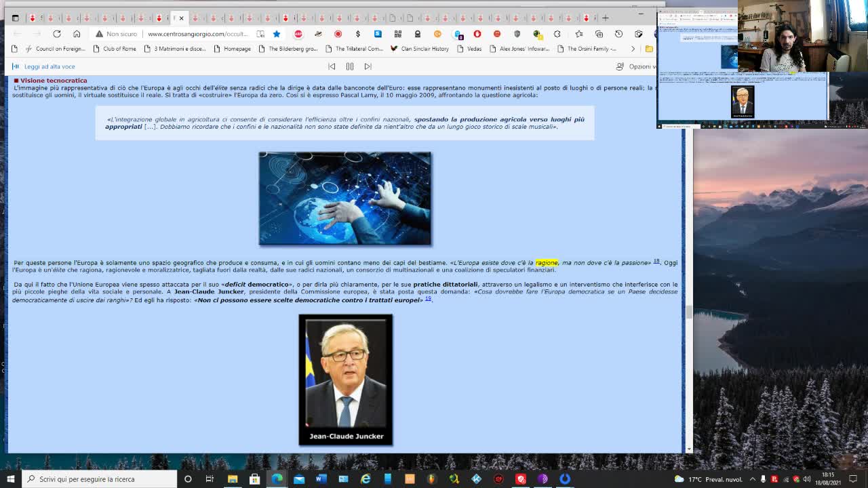Open File Explorer from taskbar
The width and height of the screenshot is (868, 488).
pos(233,479)
